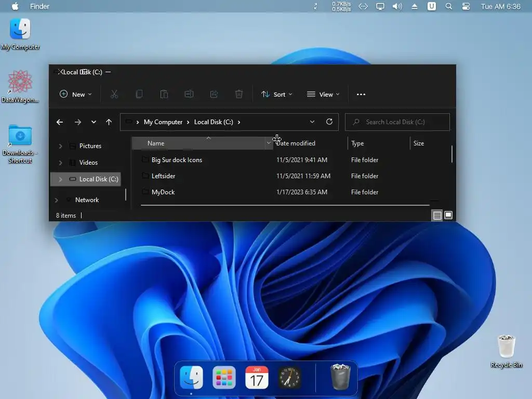Click the Paste clipboard icon
Viewport: 532px width, 399px height.
(x=164, y=95)
